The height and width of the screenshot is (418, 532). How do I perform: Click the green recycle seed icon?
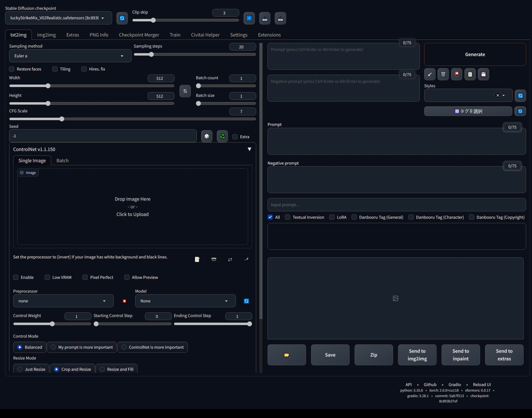[222, 136]
